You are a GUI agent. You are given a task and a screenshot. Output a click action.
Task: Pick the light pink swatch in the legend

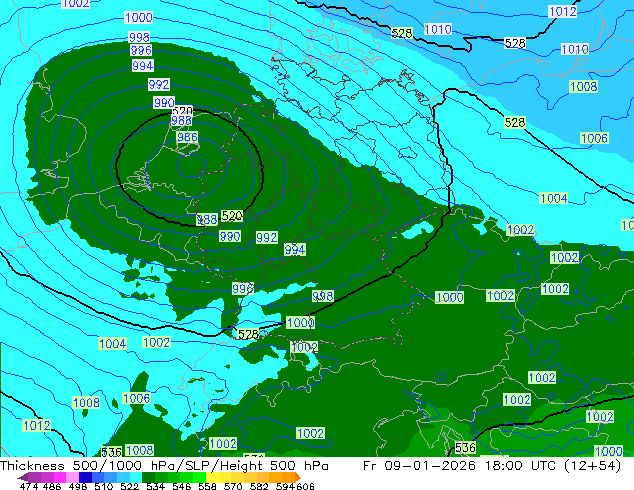(x=72, y=477)
